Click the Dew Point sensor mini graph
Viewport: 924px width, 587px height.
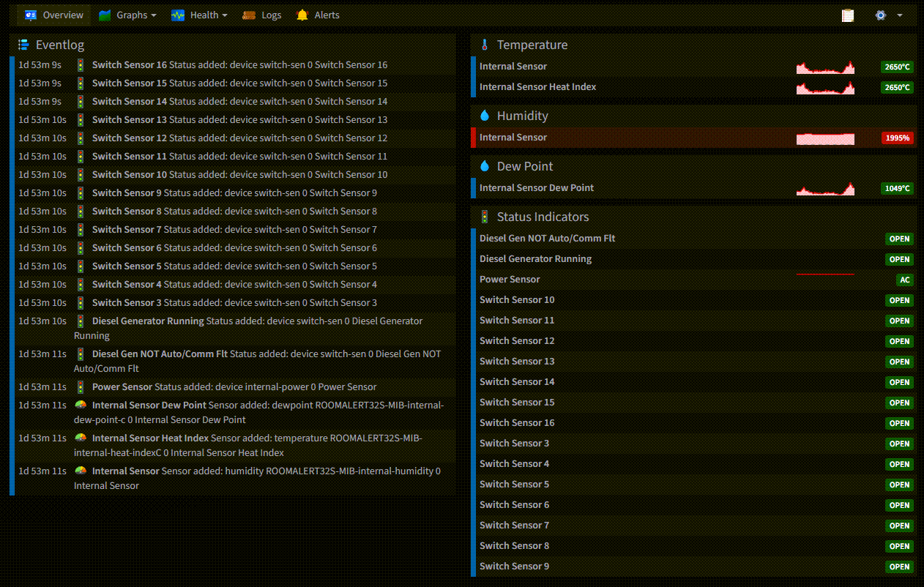(x=825, y=189)
